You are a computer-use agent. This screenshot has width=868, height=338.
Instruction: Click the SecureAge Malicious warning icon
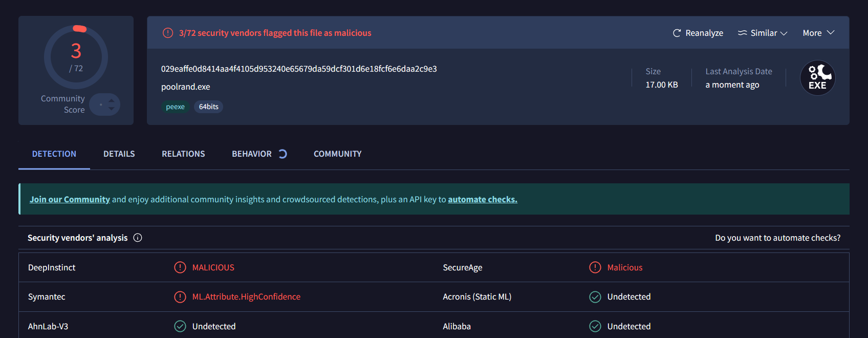(x=595, y=267)
